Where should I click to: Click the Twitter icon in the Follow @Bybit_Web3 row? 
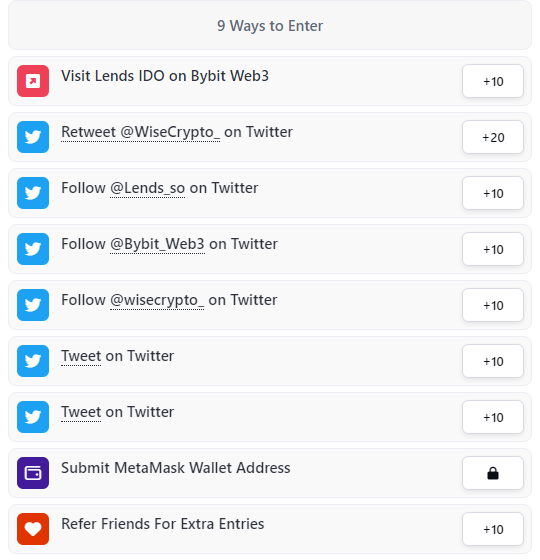(x=33, y=249)
